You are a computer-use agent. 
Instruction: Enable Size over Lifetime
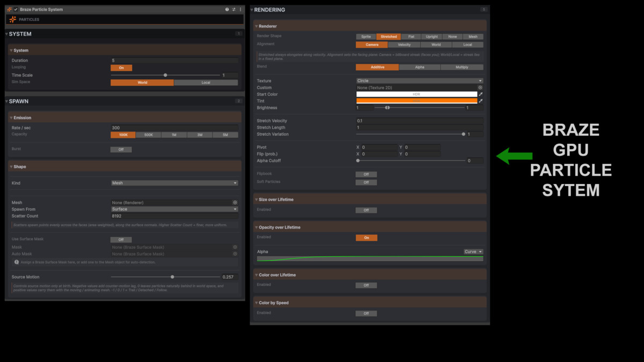pyautogui.click(x=367, y=210)
